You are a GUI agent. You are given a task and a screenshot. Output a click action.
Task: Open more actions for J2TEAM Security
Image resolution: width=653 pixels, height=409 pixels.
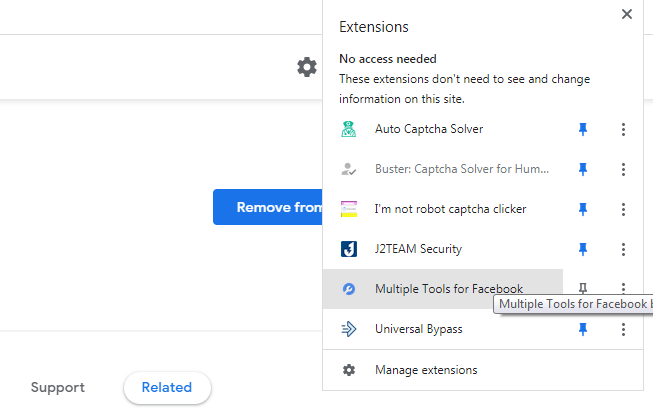pos(623,249)
